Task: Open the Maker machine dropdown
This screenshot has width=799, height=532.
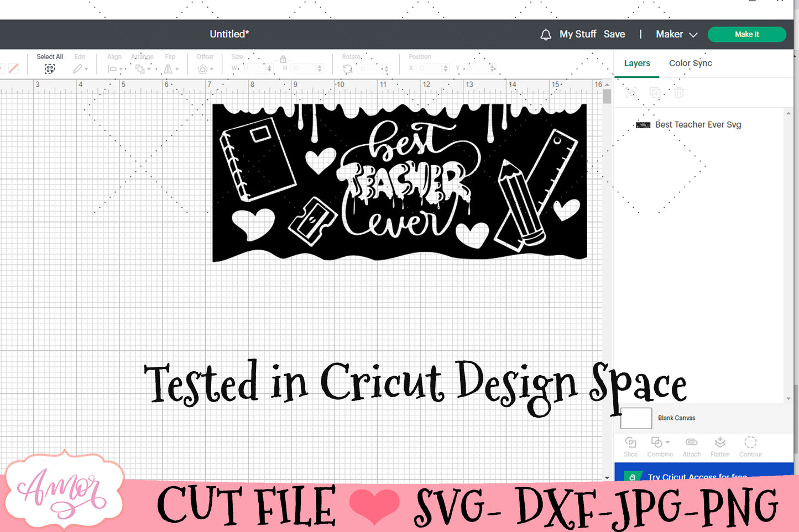Action: [x=676, y=34]
